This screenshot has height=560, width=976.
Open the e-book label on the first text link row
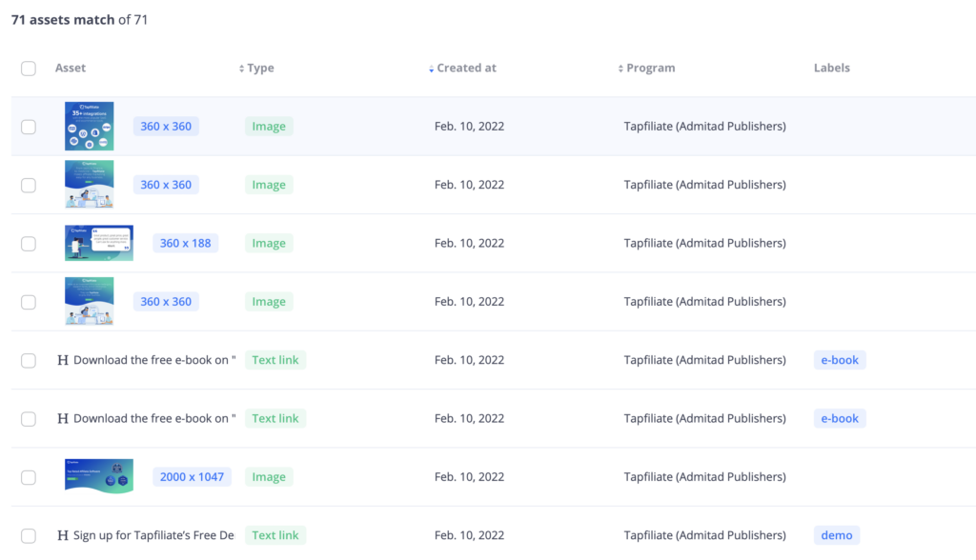(x=839, y=360)
